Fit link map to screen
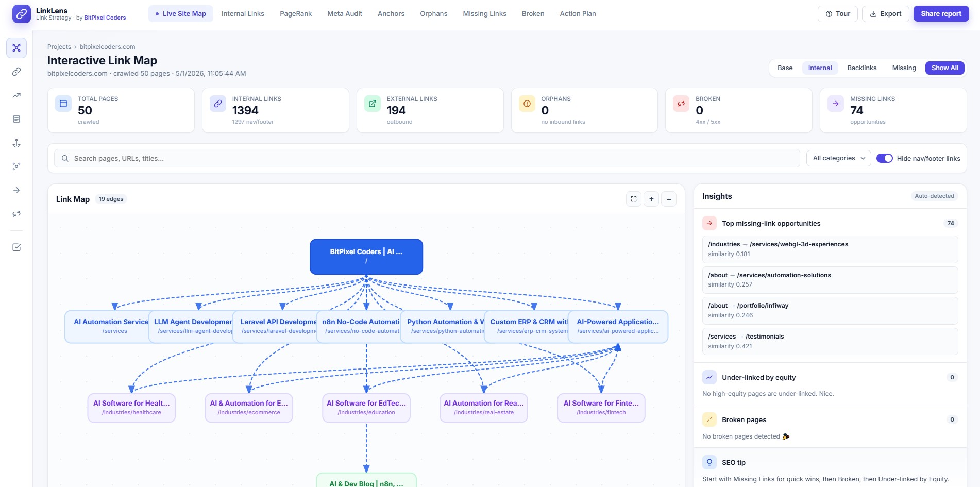Screen dimensions: 980x487 tap(634, 199)
